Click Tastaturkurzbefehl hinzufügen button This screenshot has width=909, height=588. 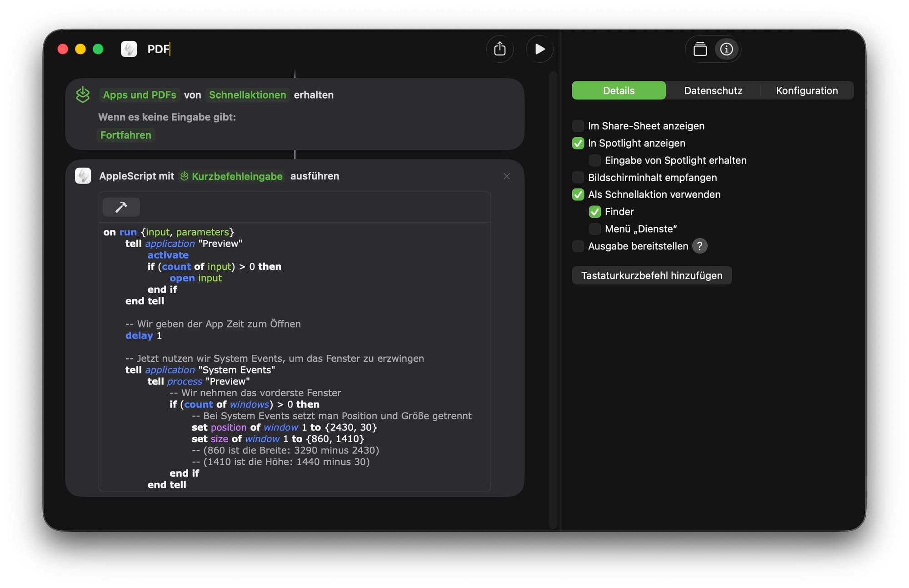click(x=651, y=275)
